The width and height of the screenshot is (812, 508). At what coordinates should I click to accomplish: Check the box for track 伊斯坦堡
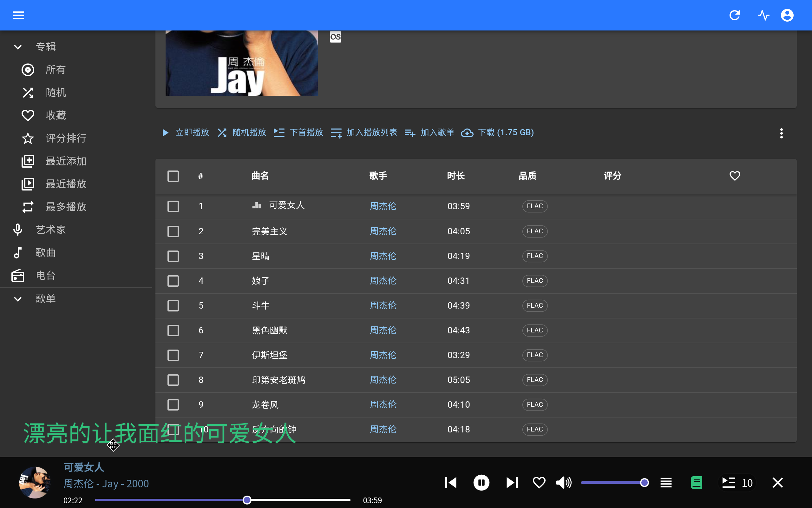coord(173,355)
